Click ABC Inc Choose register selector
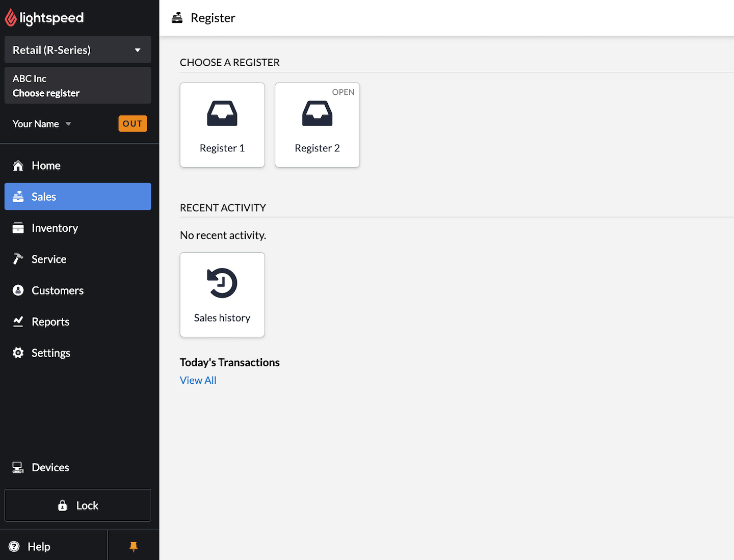734x560 pixels. 77,86
